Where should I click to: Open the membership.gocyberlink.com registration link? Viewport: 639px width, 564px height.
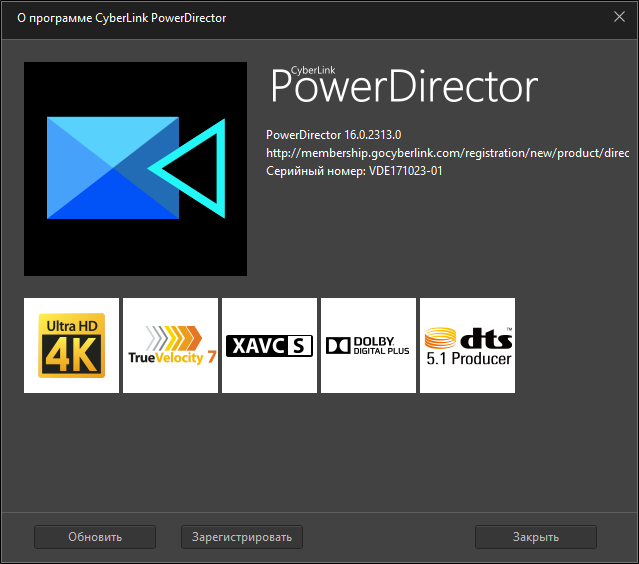[447, 153]
